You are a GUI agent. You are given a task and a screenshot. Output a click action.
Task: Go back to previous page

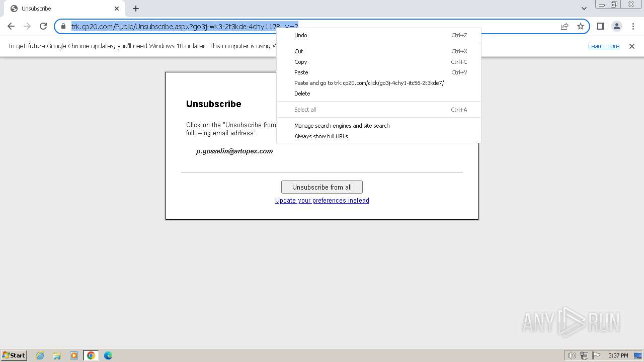(11, 26)
